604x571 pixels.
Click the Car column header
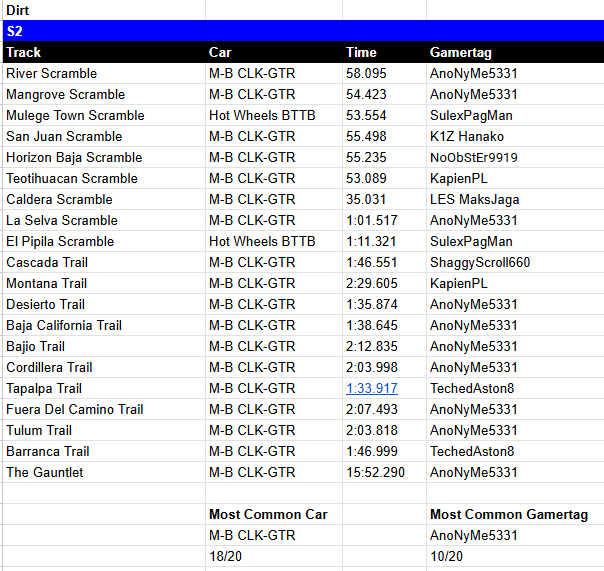point(274,52)
